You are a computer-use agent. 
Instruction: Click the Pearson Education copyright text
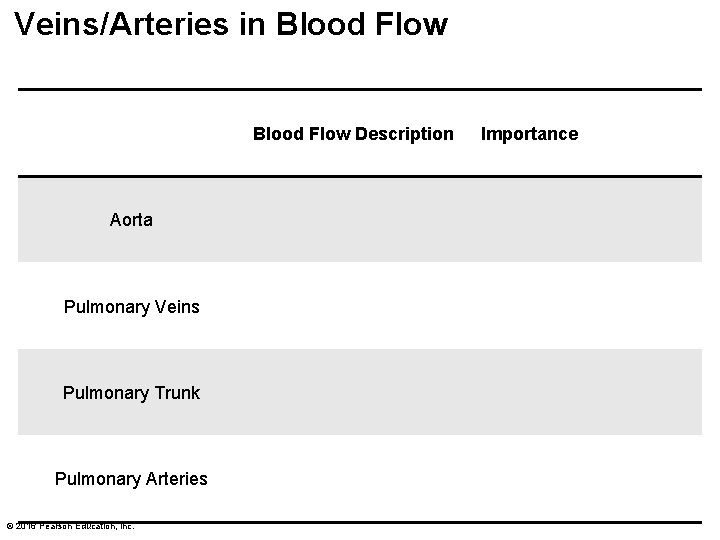tap(70, 526)
